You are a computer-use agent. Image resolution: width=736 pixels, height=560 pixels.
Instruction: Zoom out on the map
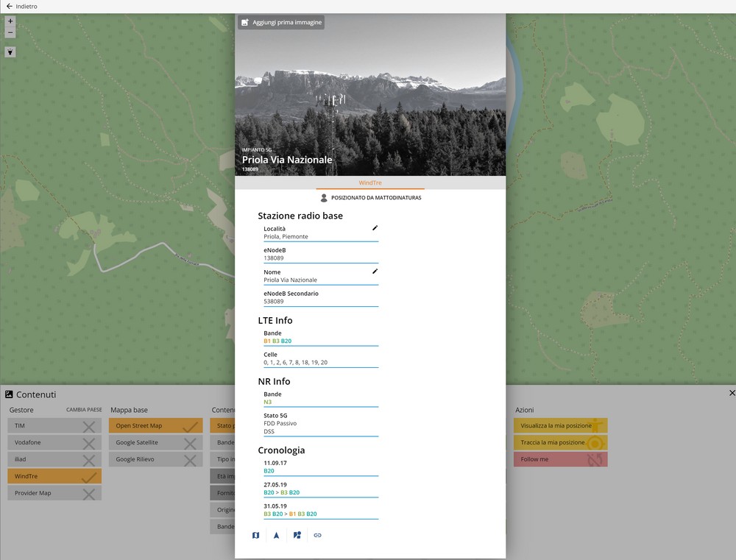[x=10, y=32]
